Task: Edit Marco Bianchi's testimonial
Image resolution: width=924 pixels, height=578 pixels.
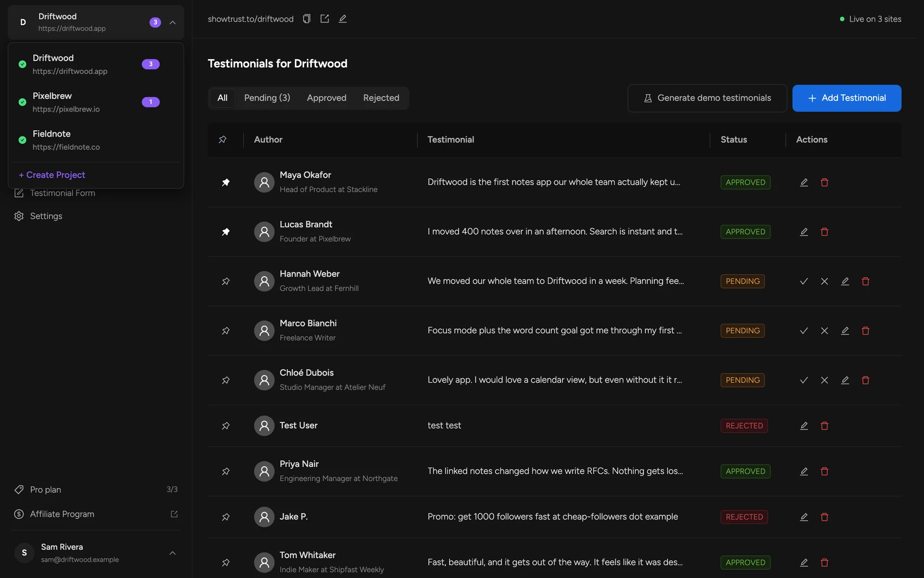Action: pos(845,331)
